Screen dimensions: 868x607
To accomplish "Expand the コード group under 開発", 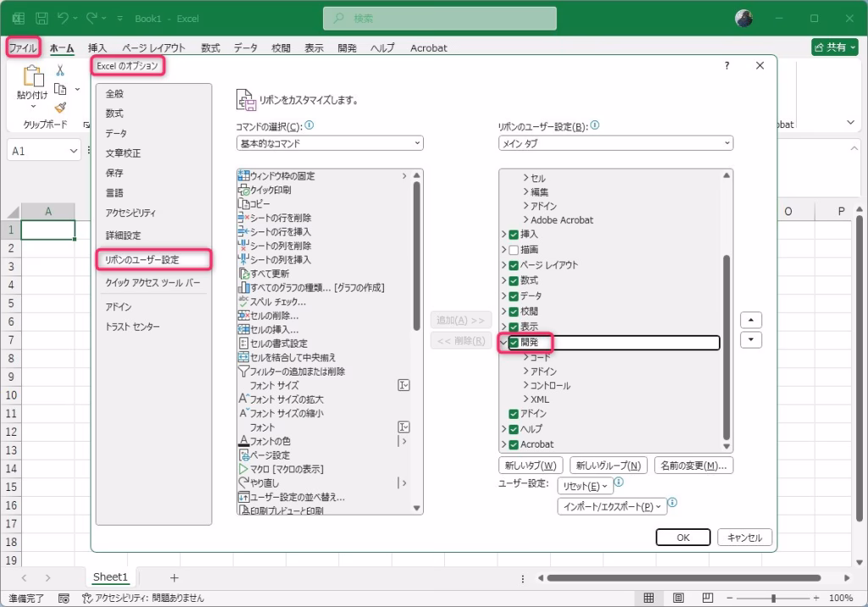I will (x=526, y=357).
